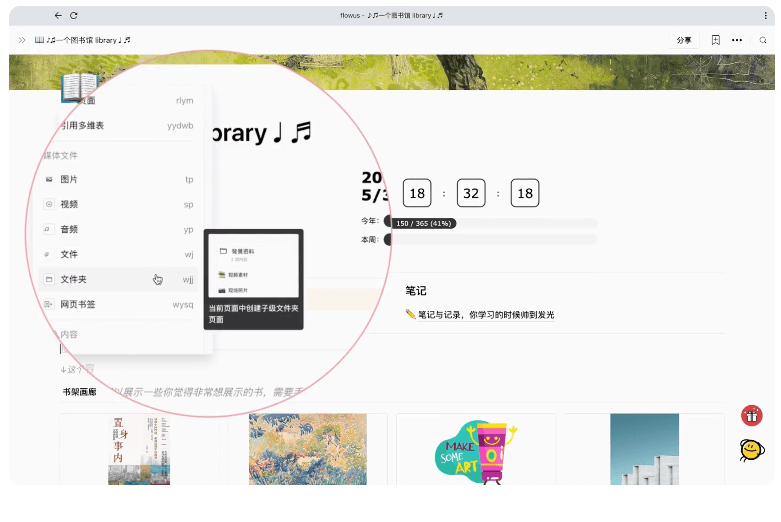Create a folder with the 文件夹 option

tap(119, 279)
